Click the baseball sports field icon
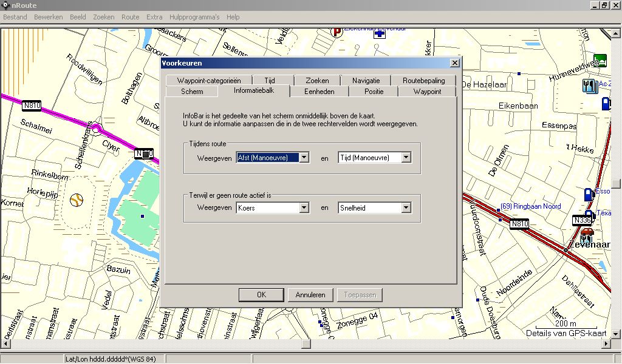This screenshot has width=622, height=364. tap(77, 200)
